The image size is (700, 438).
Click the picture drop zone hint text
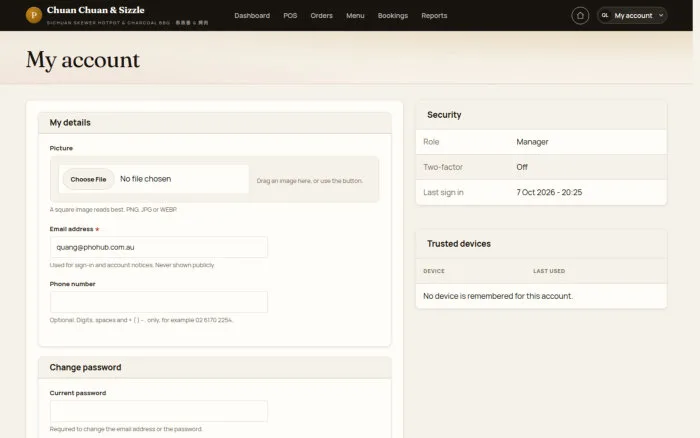coord(310,181)
